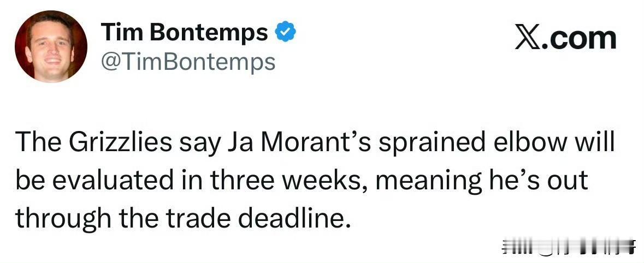Image resolution: width=644 pixels, height=263 pixels.
Task: Click "trade deadline" in the tweet
Action: [x=256, y=219]
